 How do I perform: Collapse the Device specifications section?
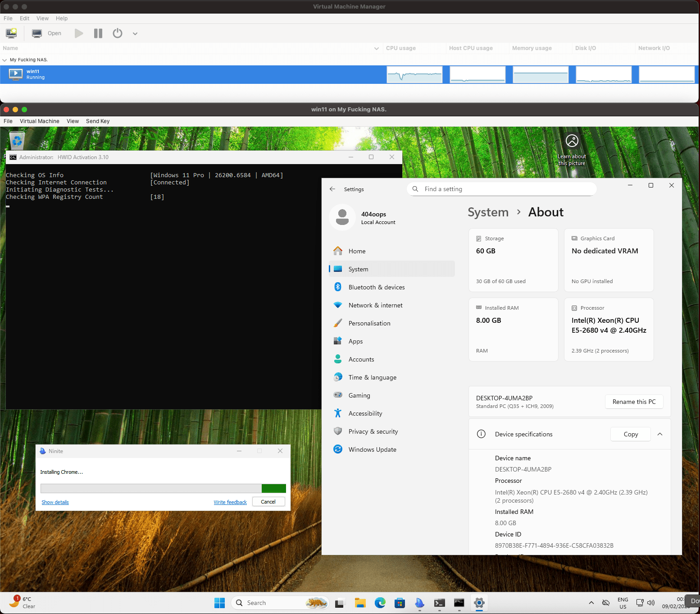660,434
